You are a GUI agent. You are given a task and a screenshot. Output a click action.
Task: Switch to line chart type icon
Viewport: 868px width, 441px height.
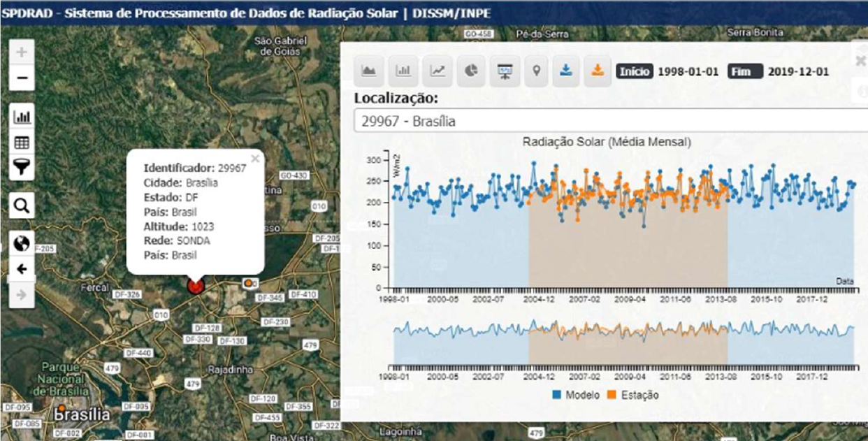pos(437,71)
